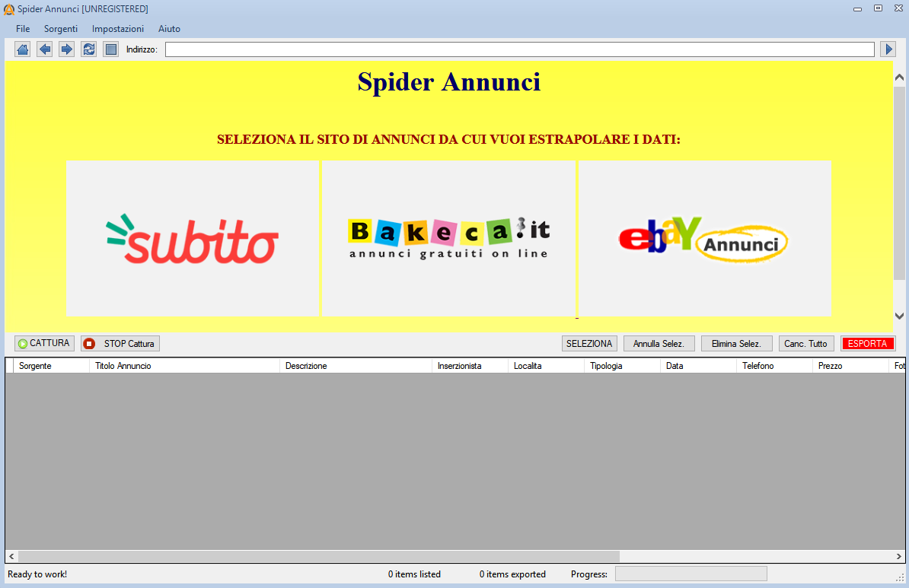
Task: Click the table horizontal scroll left arrow
Action: [x=11, y=556]
